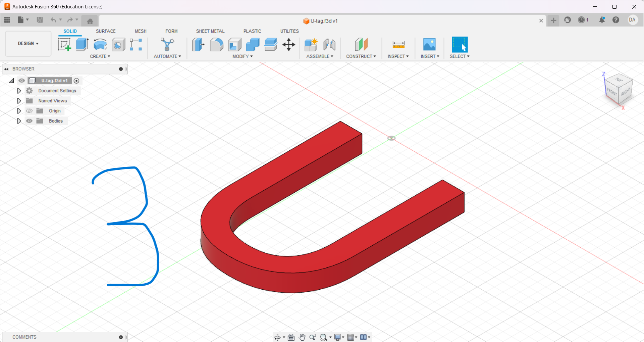Viewport: 644px width, 342px height.
Task: Expand the Document Settings tree node
Action: 19,91
